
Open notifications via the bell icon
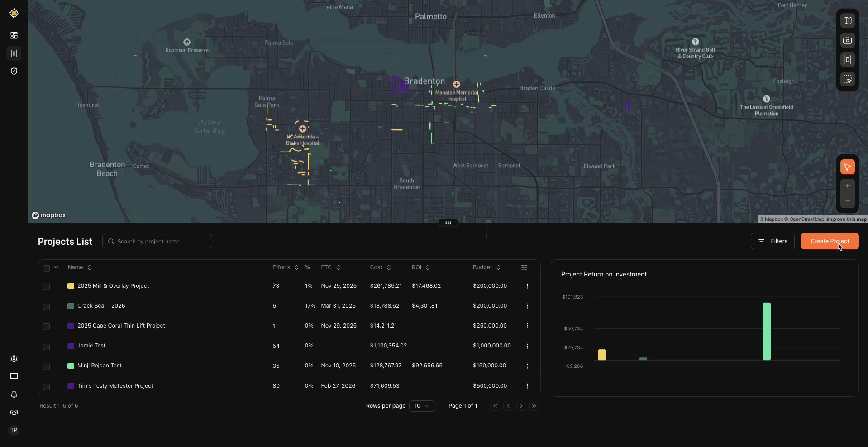click(x=14, y=395)
